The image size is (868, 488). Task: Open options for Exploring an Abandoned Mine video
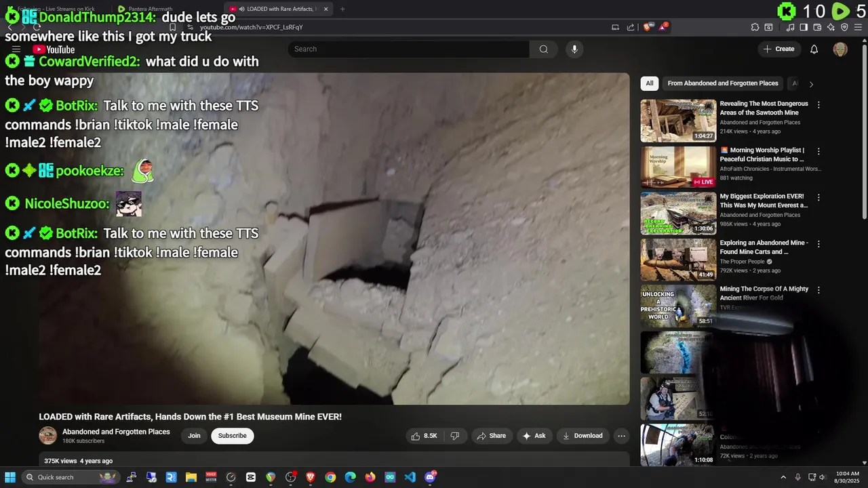(818, 243)
